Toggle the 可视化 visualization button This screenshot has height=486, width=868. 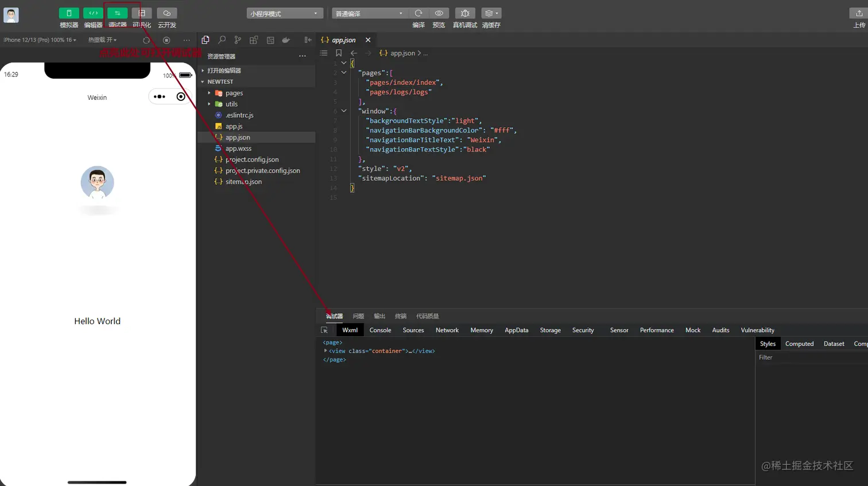tap(142, 13)
